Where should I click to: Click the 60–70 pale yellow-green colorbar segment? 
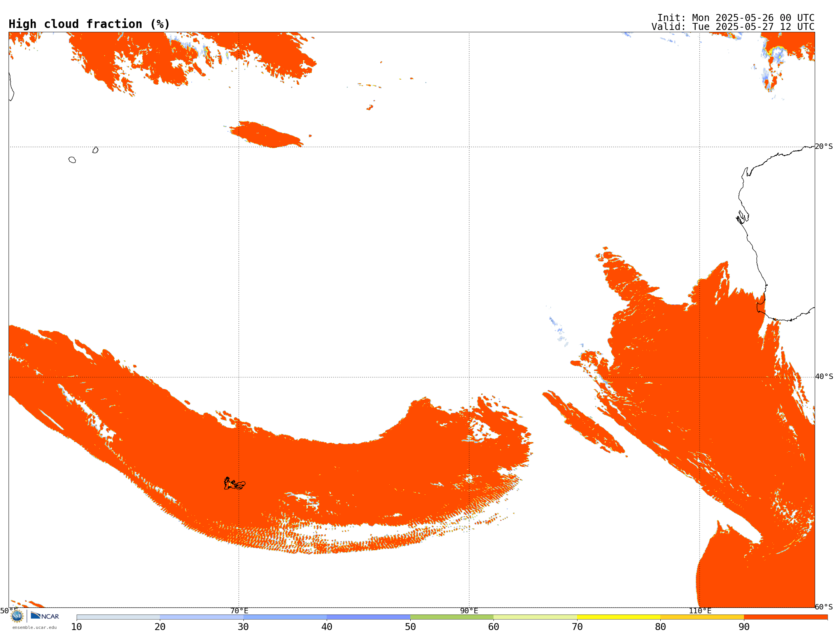pyautogui.click(x=535, y=617)
